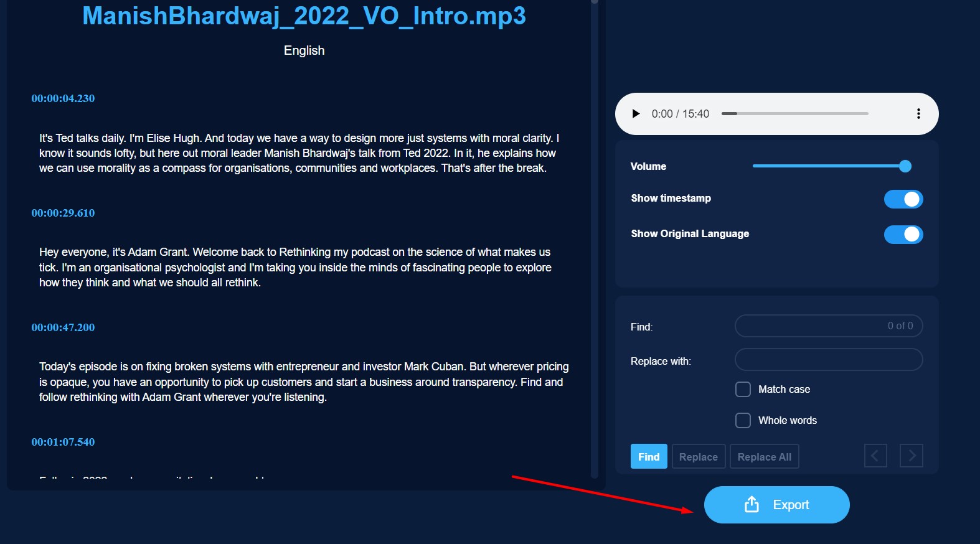Focus the Find text field
The image size is (980, 544).
(x=829, y=326)
